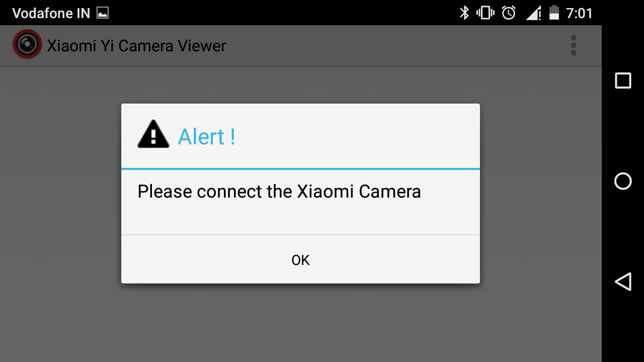644x362 pixels.
Task: Click the 7:01 clock in status bar
Action: click(580, 13)
